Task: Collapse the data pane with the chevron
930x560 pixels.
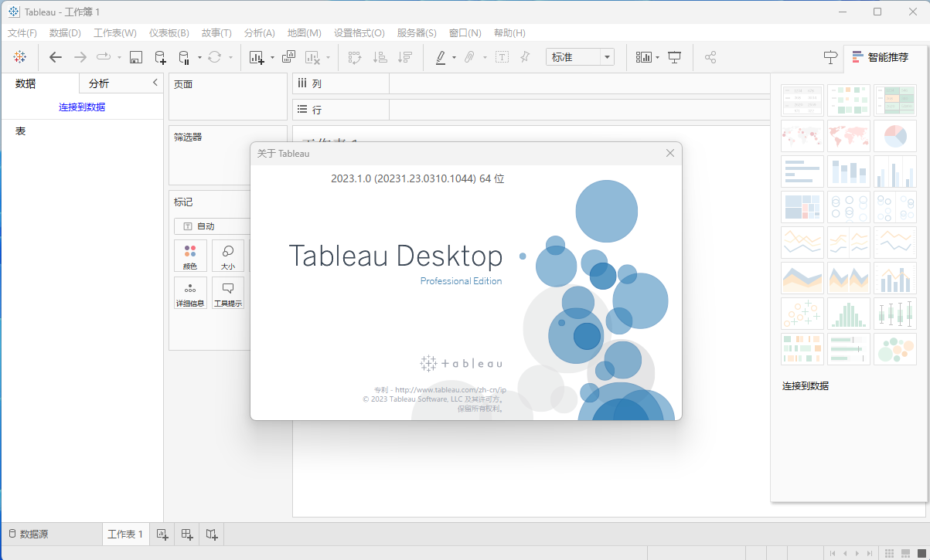Action: [155, 83]
